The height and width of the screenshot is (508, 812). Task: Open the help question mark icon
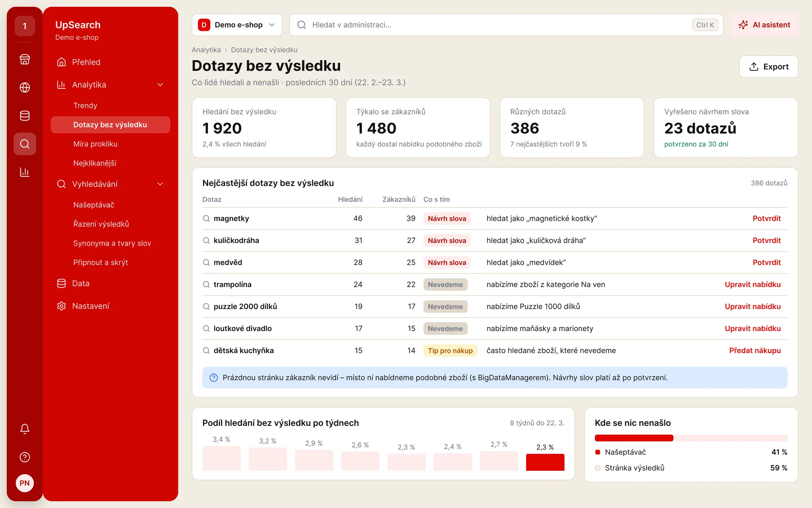[x=25, y=457]
